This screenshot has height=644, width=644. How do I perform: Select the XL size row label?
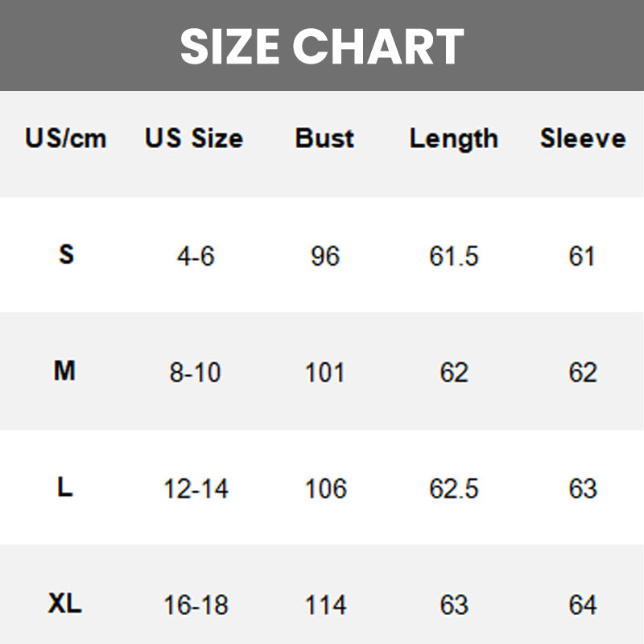[x=64, y=604]
